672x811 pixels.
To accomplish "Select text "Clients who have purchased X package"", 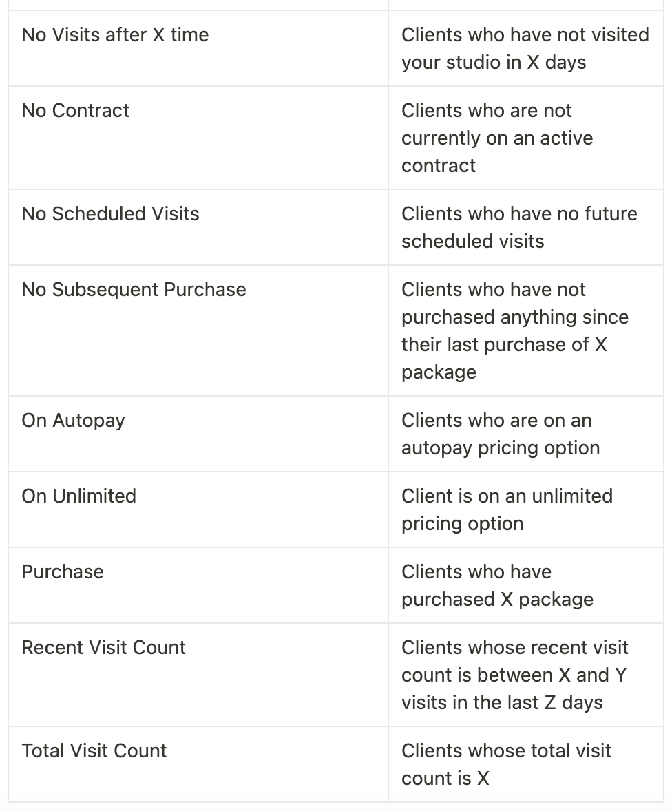I will tap(497, 586).
